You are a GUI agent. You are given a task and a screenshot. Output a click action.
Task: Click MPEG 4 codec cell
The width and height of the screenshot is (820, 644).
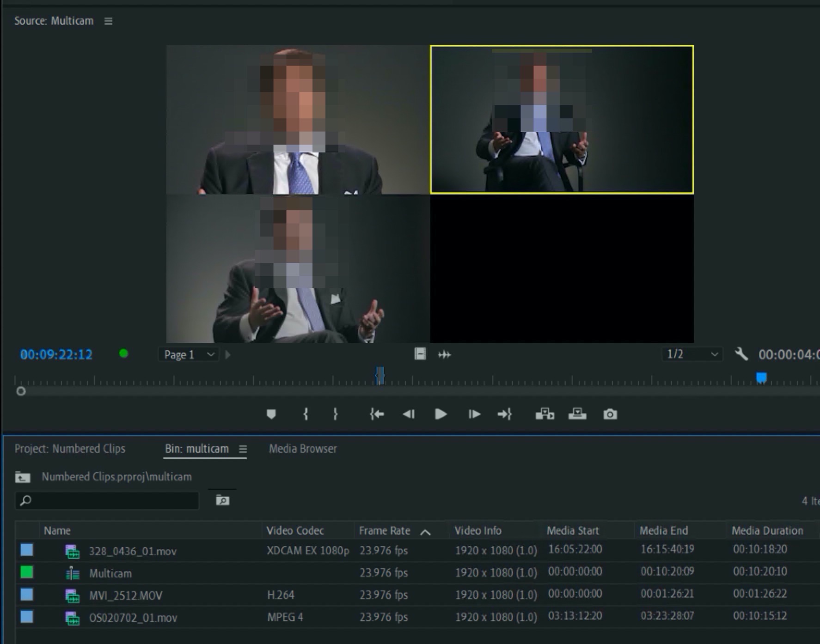[x=285, y=617]
